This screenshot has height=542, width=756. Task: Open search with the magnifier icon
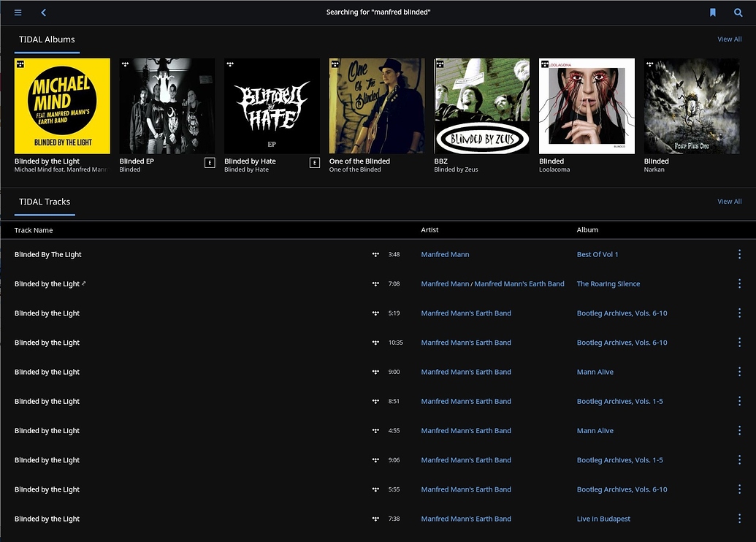(x=738, y=12)
